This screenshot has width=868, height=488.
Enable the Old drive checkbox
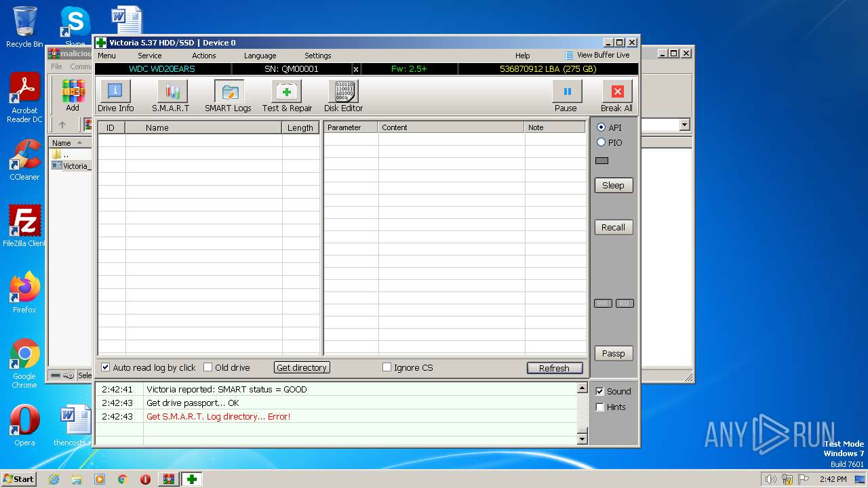tap(208, 367)
